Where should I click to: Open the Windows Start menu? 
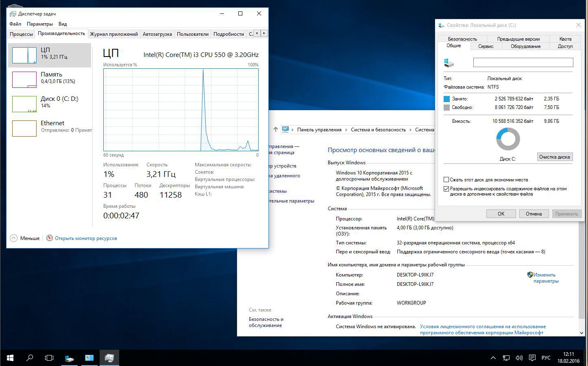10,358
